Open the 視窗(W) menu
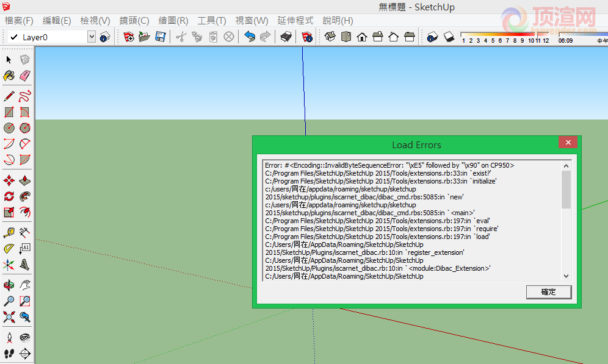The image size is (608, 364). point(252,21)
